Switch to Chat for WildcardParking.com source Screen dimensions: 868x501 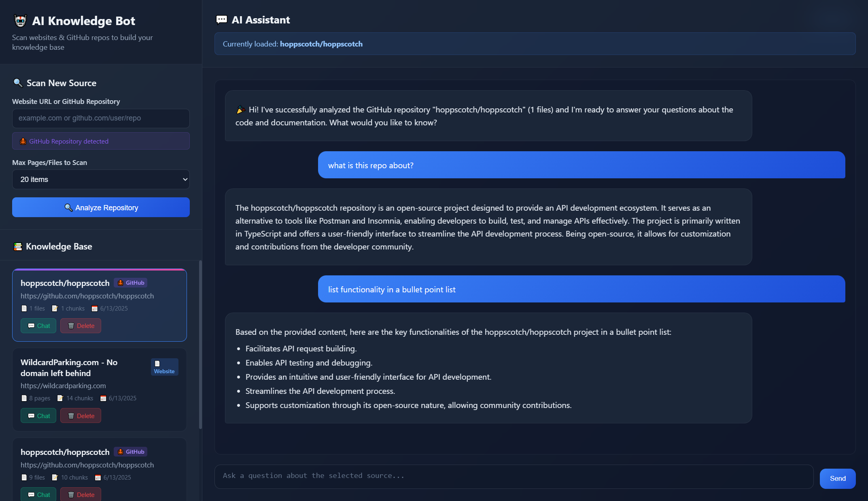[x=38, y=415]
